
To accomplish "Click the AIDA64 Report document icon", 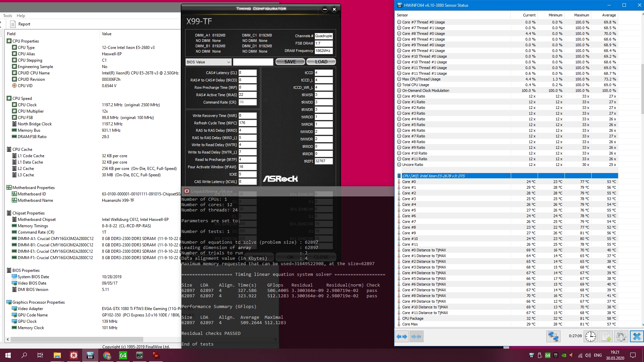I will [13, 24].
